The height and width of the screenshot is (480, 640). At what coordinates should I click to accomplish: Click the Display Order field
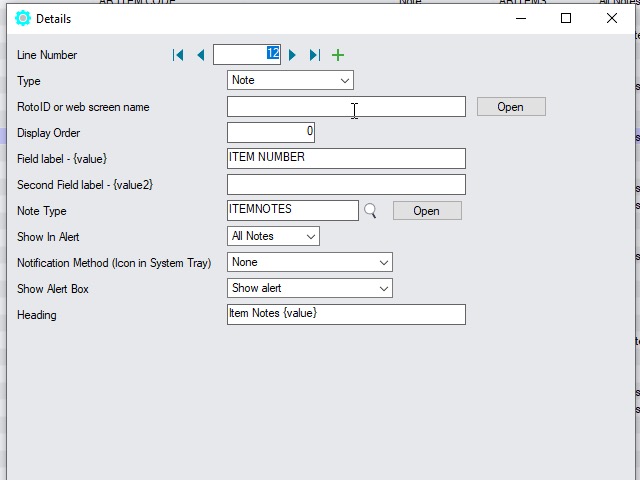click(x=270, y=132)
